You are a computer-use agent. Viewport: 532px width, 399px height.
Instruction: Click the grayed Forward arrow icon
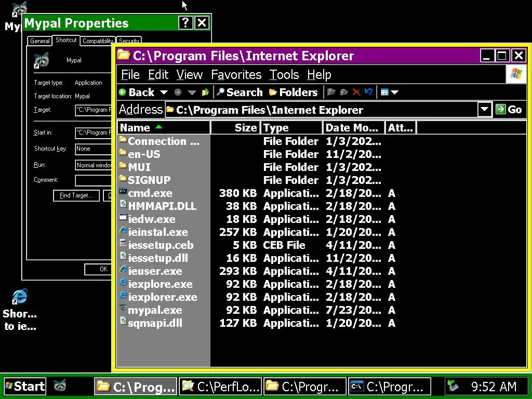tap(178, 92)
